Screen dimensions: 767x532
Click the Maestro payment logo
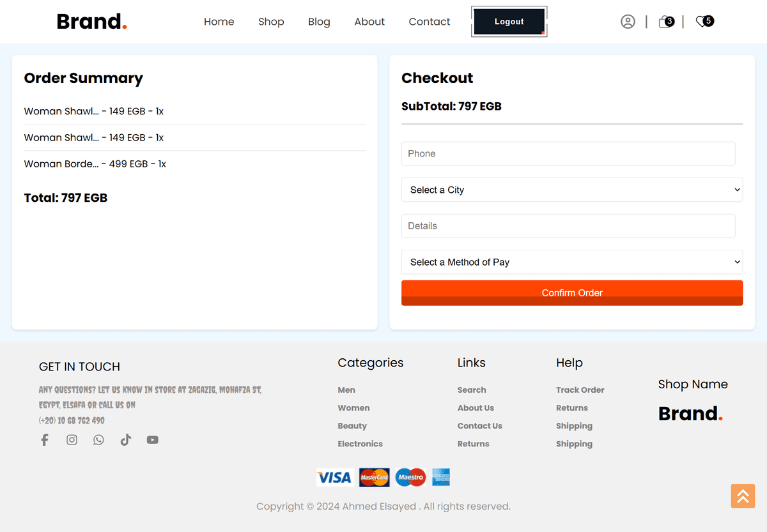[410, 477]
